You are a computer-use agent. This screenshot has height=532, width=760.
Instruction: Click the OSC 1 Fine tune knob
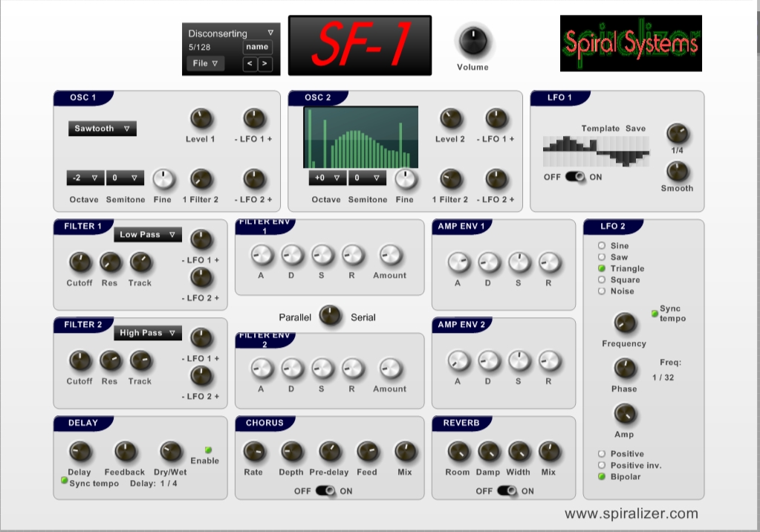point(163,179)
